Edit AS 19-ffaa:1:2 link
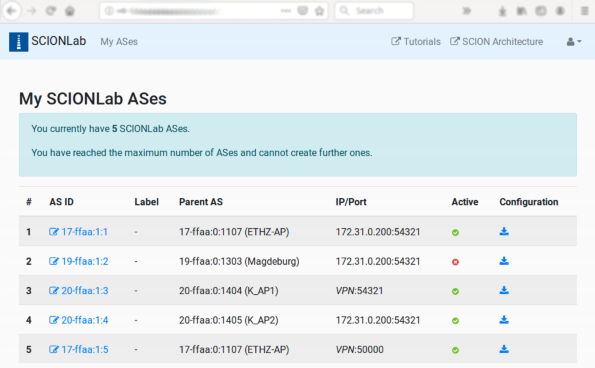The width and height of the screenshot is (595, 368). [x=79, y=261]
